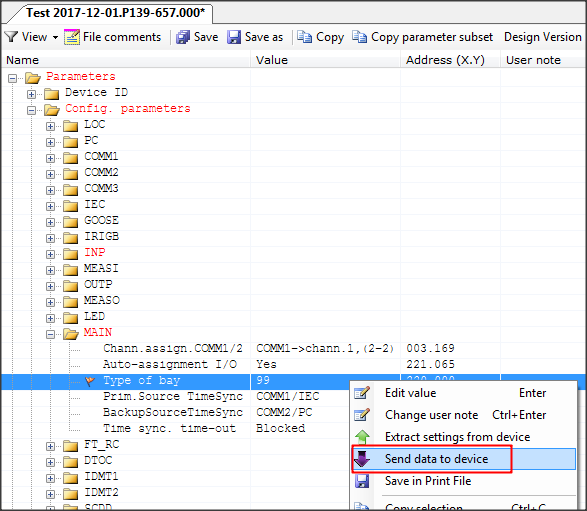Open the View dropdown arrow

[55, 37]
